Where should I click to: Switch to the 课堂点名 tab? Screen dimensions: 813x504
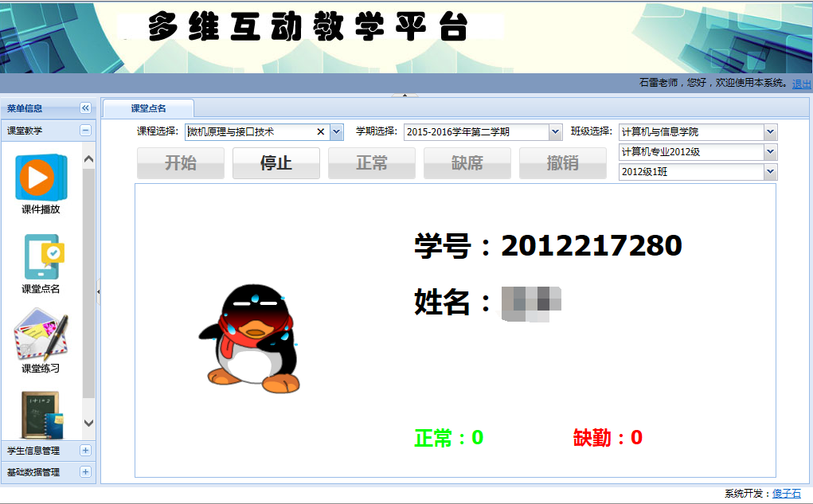(148, 108)
